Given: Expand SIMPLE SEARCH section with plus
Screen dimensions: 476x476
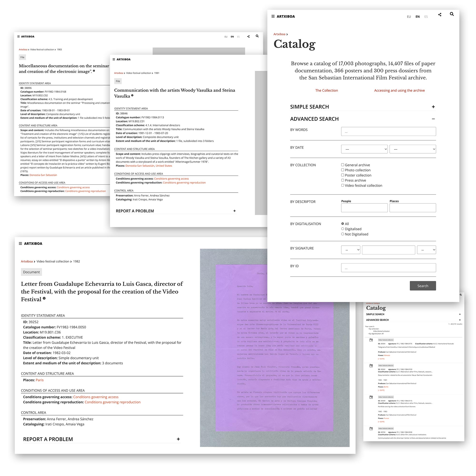Looking at the screenshot, I should point(433,107).
